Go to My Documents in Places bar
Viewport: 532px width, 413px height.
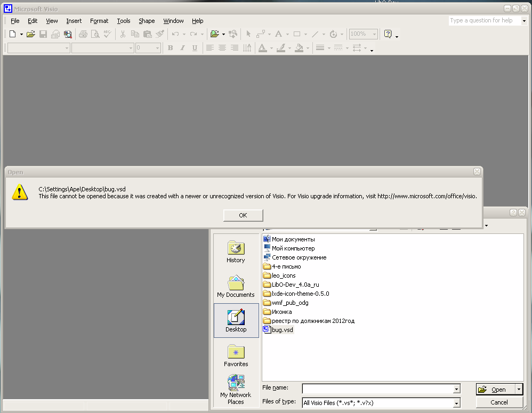(236, 286)
